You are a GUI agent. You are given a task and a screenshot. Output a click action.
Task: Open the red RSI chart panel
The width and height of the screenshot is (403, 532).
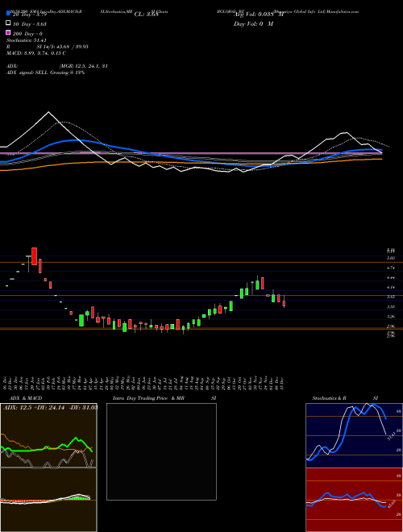tap(354, 500)
